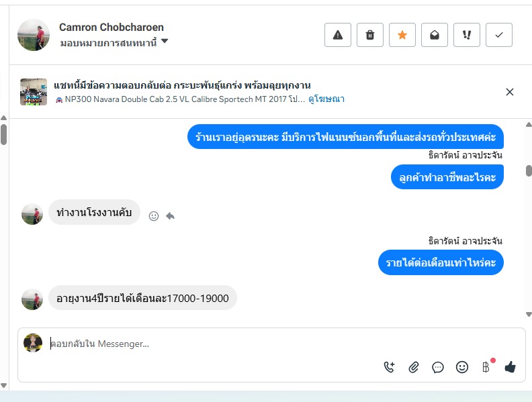Open saved replies speech bubble icon
Image resolution: width=532 pixels, height=402 pixels.
coord(438,367)
